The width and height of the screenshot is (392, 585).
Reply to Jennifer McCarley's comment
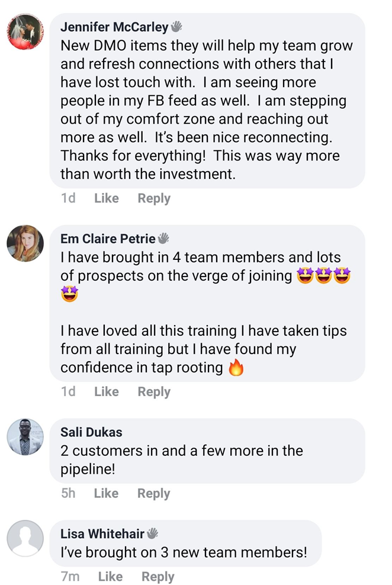[154, 198]
